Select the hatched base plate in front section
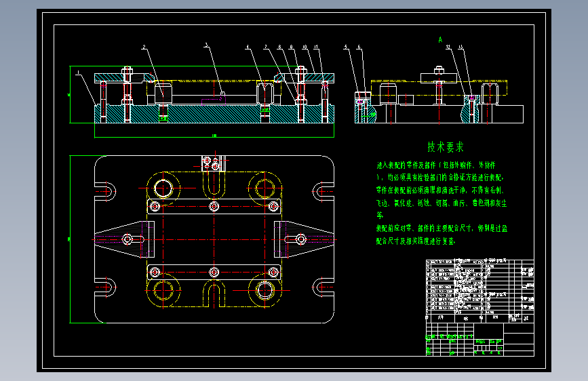The image size is (588, 381). pyautogui.click(x=214, y=114)
